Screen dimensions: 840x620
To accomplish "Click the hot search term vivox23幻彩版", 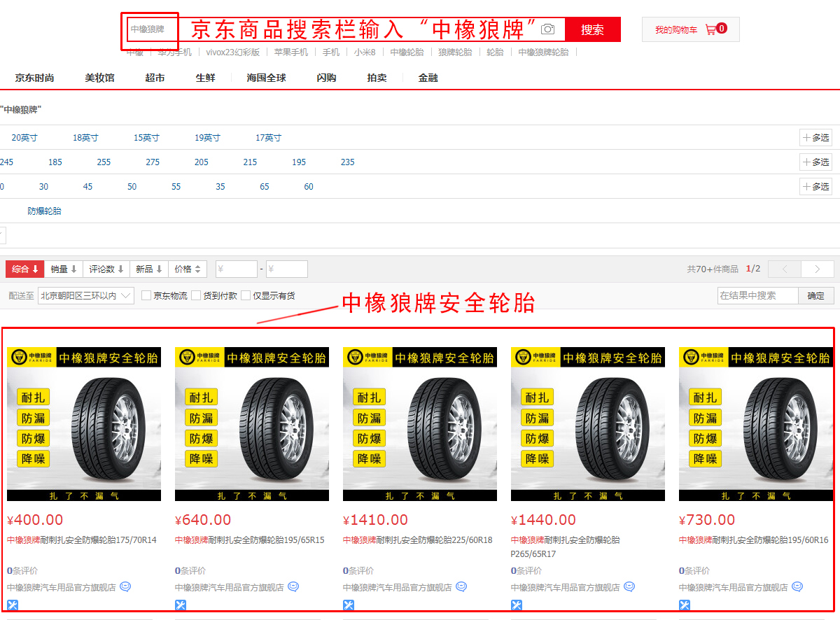I will tap(232, 52).
